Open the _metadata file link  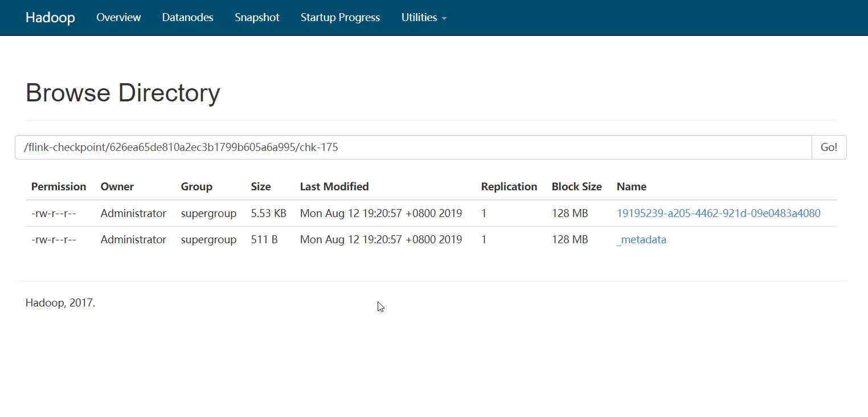point(641,240)
